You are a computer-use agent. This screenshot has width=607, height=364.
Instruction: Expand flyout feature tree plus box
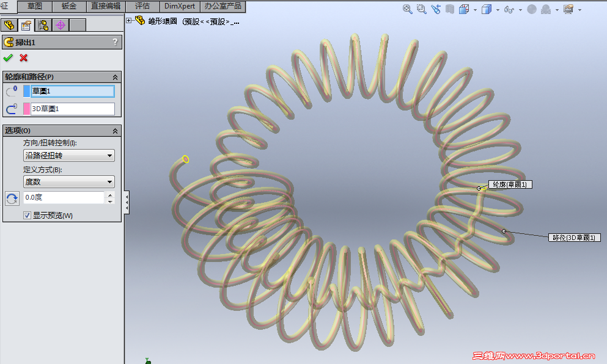tap(129, 21)
